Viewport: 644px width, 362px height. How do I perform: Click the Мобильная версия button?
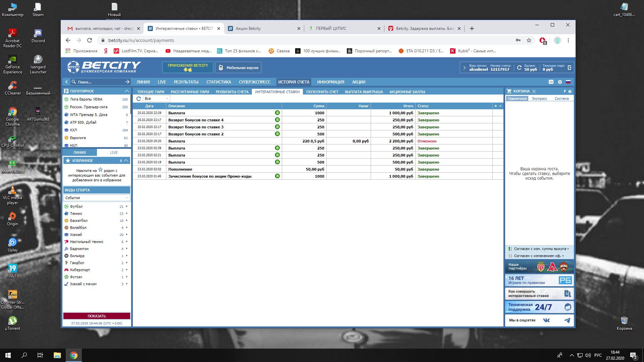tap(238, 68)
